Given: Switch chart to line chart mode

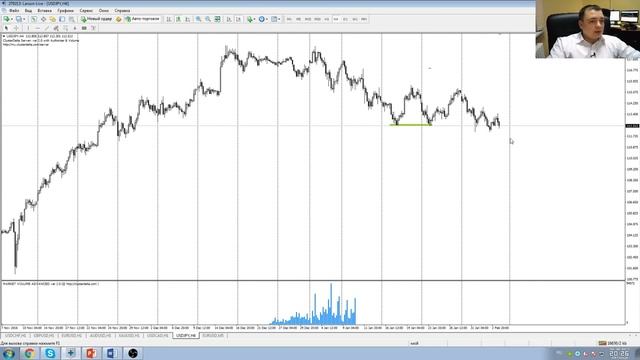Looking at the screenshot, I should click(x=188, y=19).
